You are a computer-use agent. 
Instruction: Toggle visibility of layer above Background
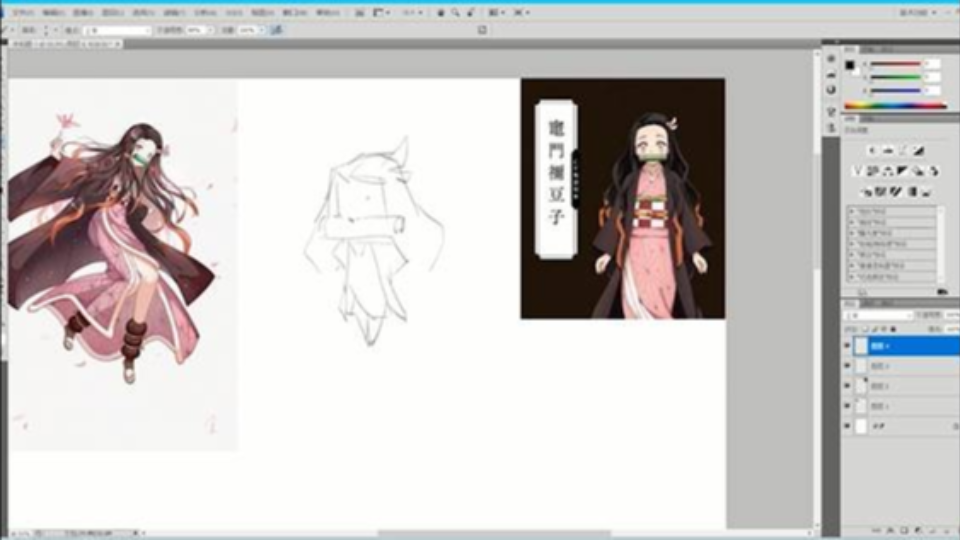click(847, 406)
